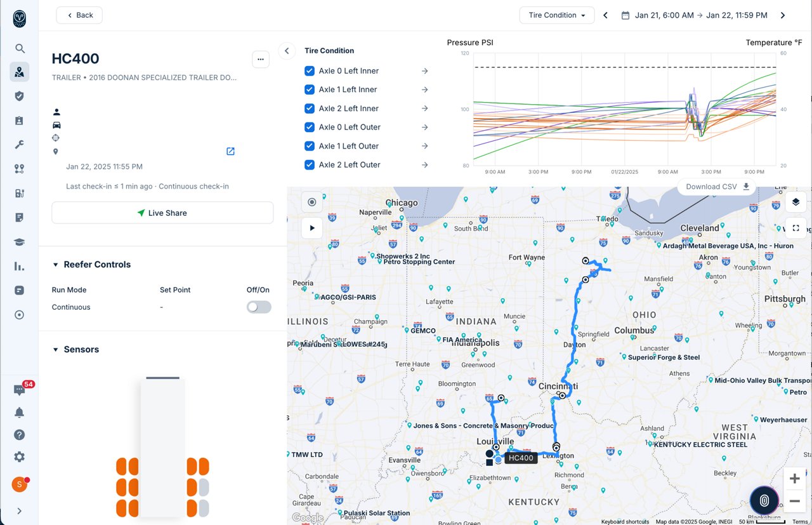Click the Back button

click(x=79, y=15)
